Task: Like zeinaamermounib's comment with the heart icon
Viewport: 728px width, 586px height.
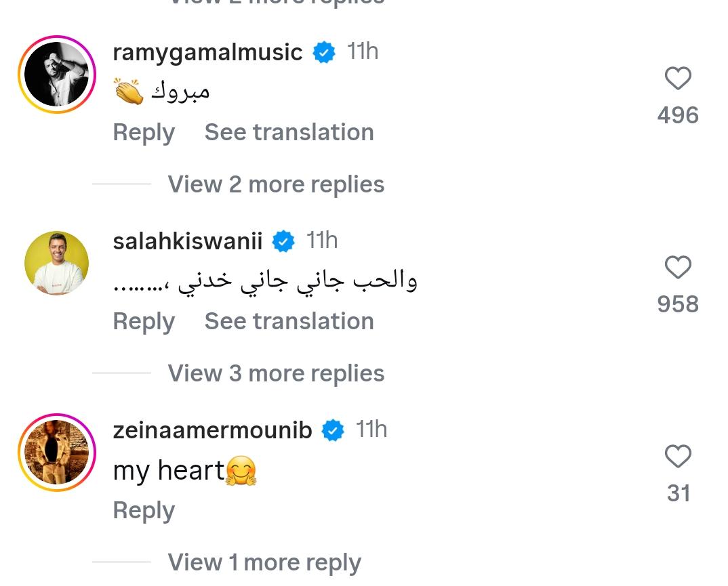Action: tap(677, 457)
